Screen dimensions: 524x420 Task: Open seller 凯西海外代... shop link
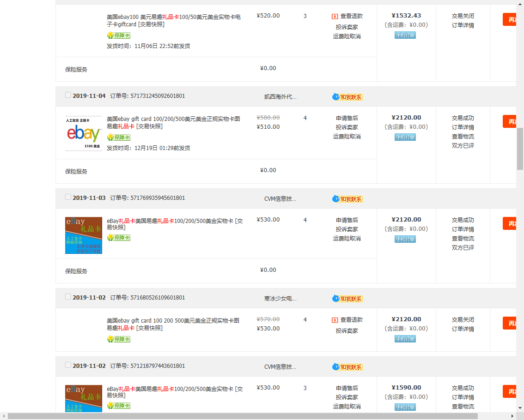pyautogui.click(x=280, y=97)
